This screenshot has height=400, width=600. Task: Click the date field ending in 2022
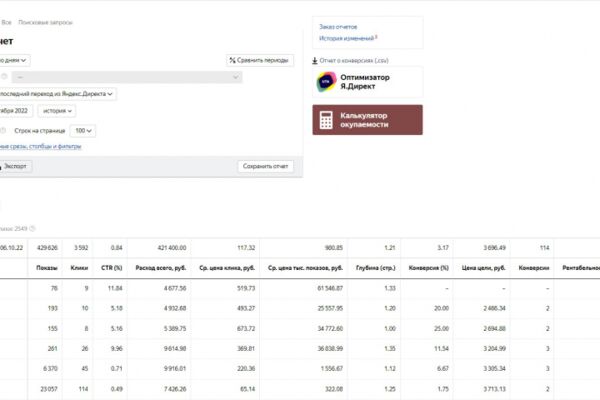[x=15, y=111]
